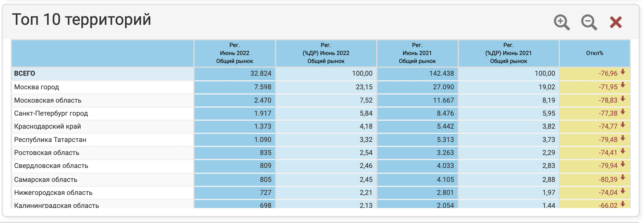Screen dimensions: 644x223
Task: Click the 32.824 total value cell
Action: click(260, 73)
